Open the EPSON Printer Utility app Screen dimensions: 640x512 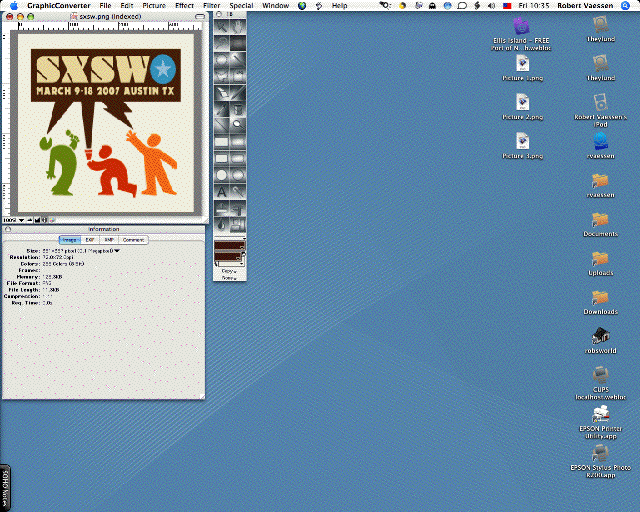(x=600, y=412)
